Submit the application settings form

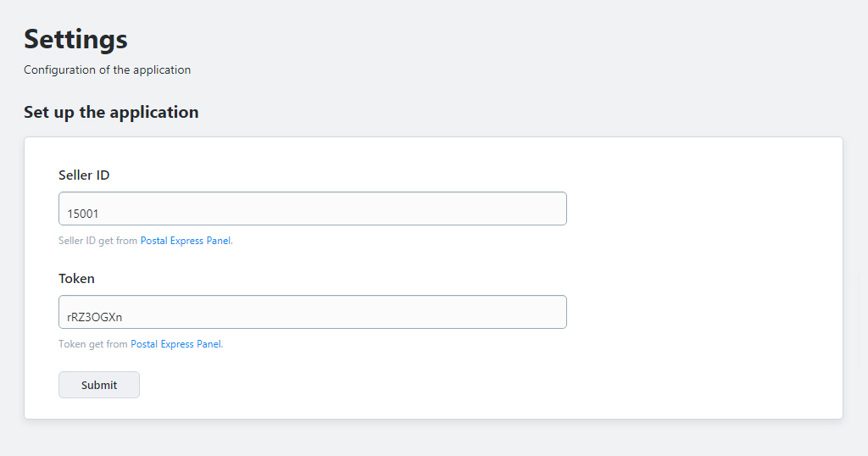(99, 385)
